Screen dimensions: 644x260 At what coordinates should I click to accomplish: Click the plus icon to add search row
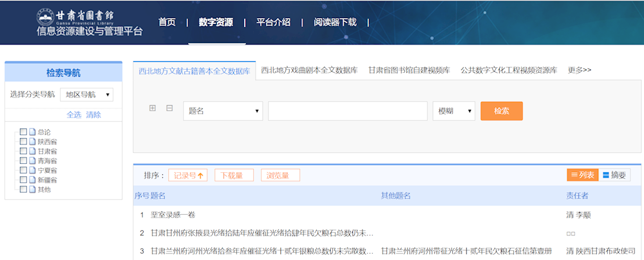153,108
